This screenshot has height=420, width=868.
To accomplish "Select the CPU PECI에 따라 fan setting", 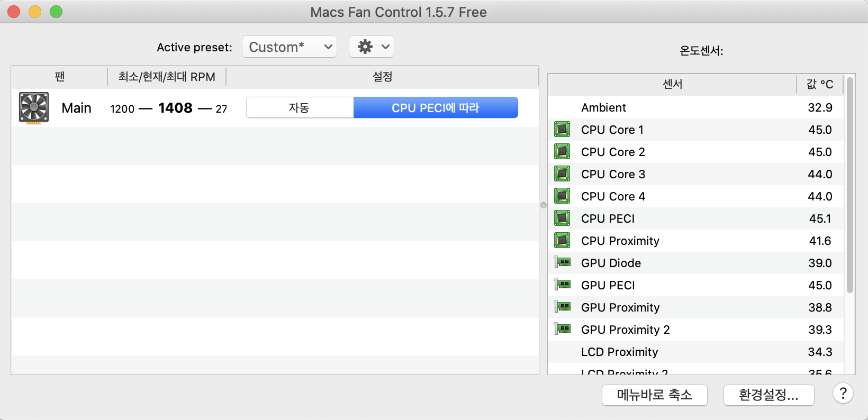I will [436, 108].
